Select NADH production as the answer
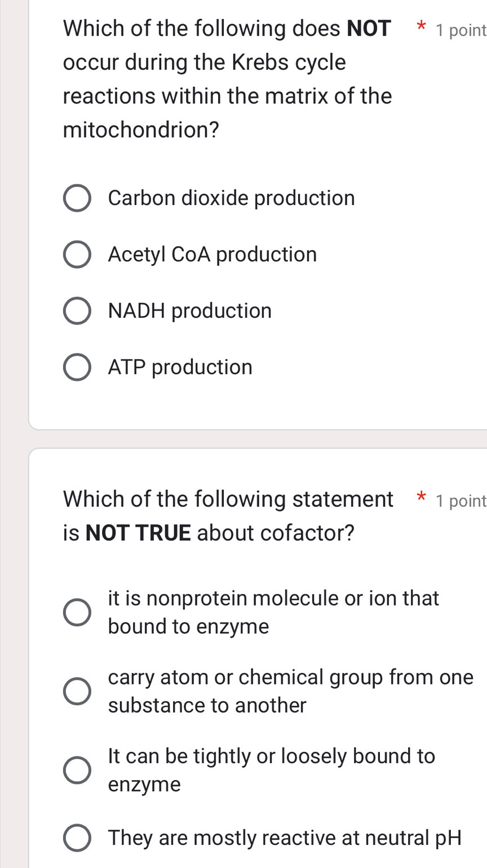The image size is (487, 868). coord(77,310)
